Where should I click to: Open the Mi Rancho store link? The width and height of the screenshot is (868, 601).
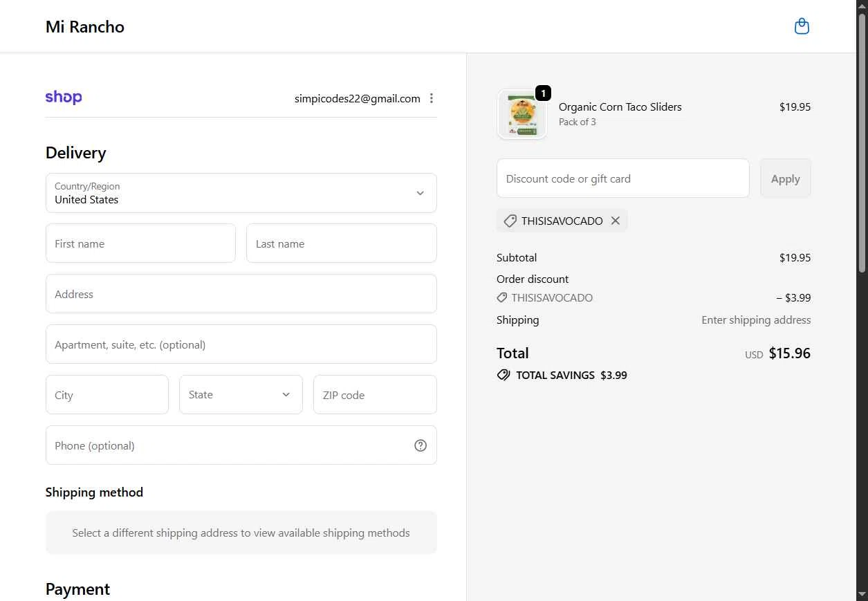pos(85,27)
